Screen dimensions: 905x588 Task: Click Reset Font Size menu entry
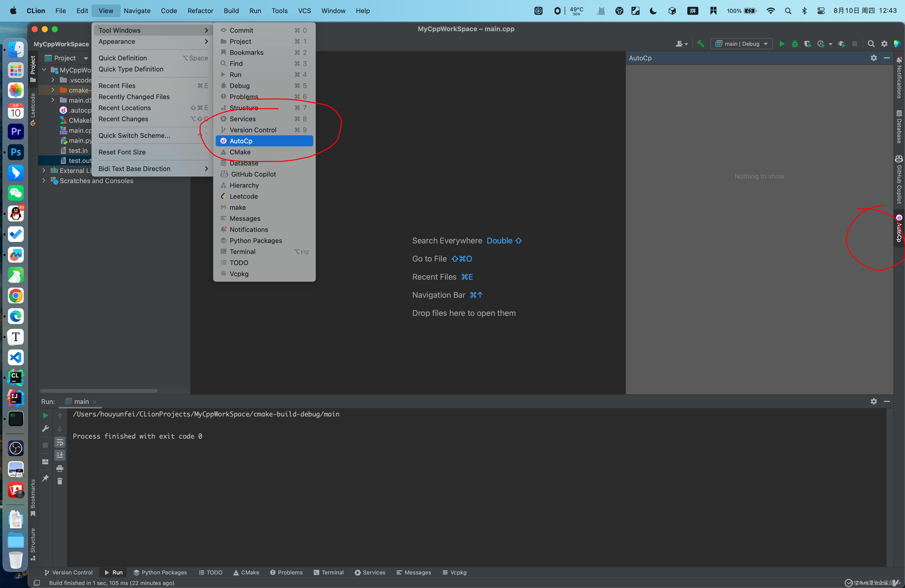[x=122, y=152]
